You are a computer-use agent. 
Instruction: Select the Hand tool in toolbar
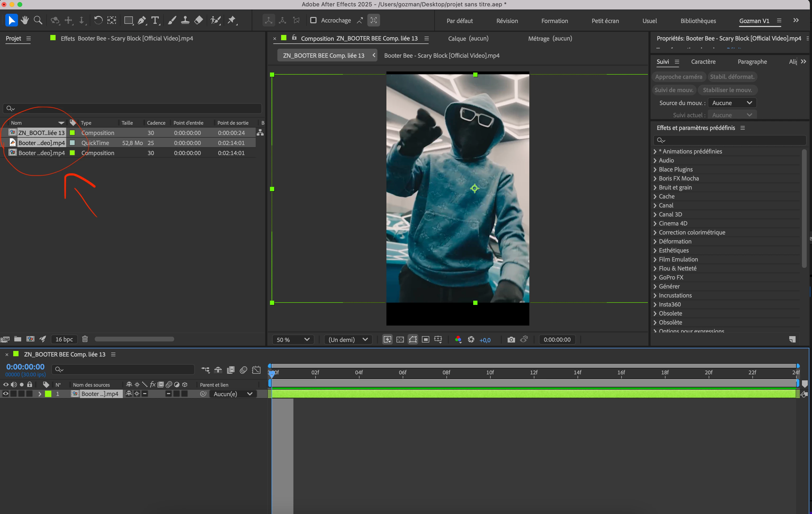[25, 20]
